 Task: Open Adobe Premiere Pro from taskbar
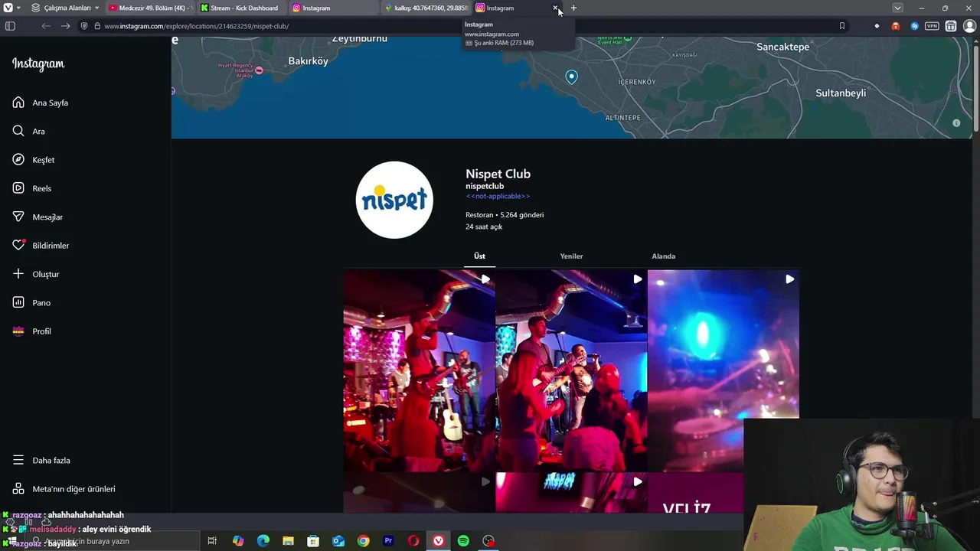click(x=388, y=541)
